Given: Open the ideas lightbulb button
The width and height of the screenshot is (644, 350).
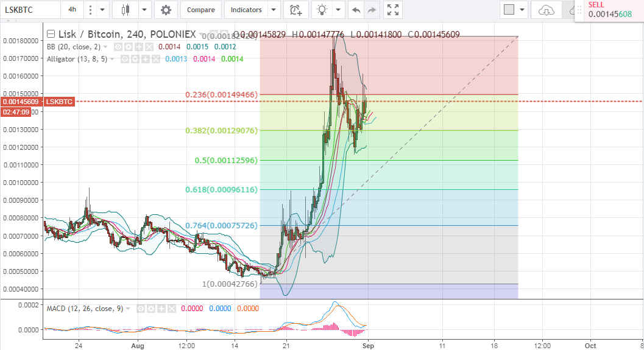Looking at the screenshot, I should point(322,10).
